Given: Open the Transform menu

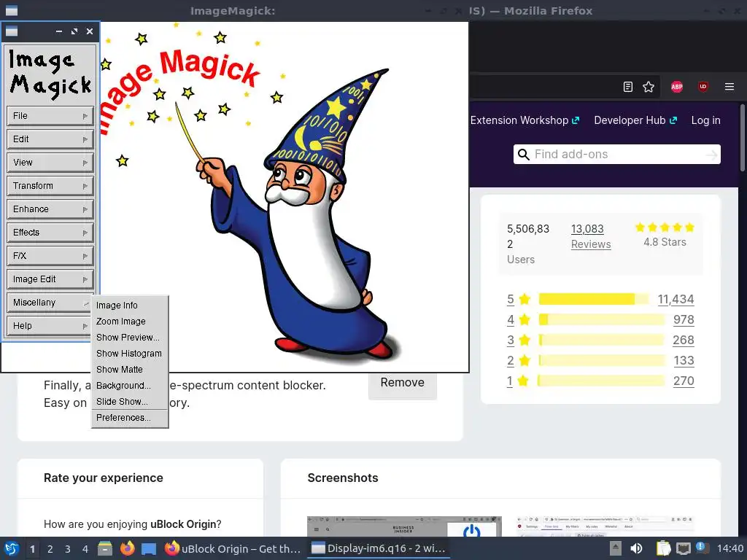Looking at the screenshot, I should [50, 186].
